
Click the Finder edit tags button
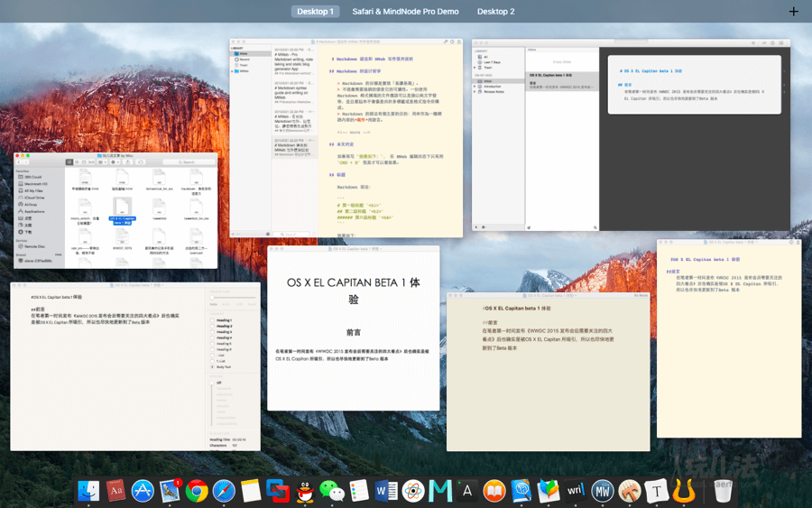[141, 162]
